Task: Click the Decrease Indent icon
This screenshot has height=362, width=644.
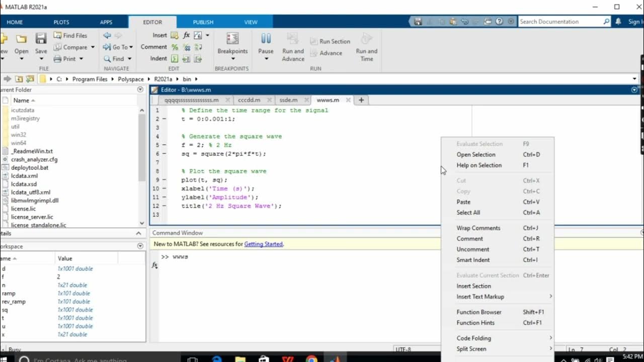Action: pyautogui.click(x=198, y=59)
